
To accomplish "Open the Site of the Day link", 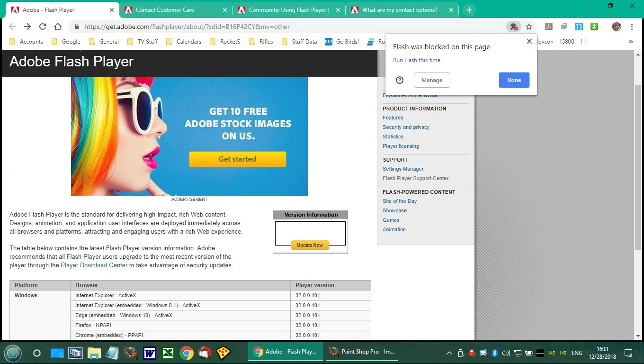I will (x=400, y=201).
